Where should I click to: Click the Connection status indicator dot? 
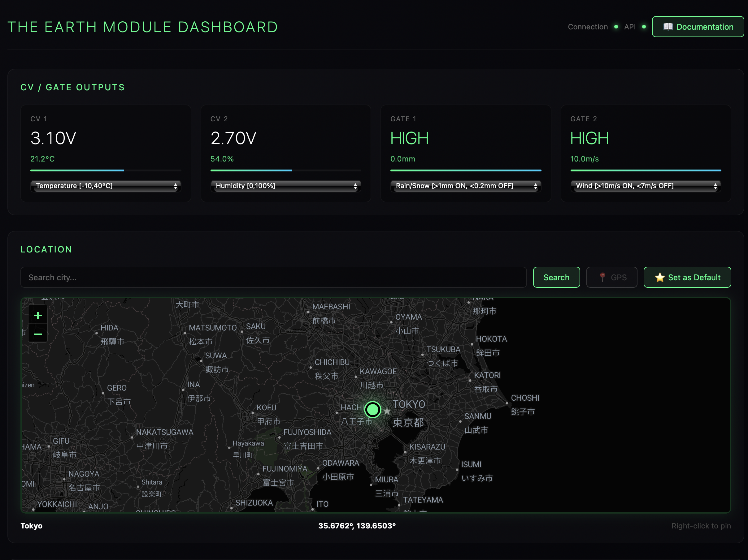616,27
